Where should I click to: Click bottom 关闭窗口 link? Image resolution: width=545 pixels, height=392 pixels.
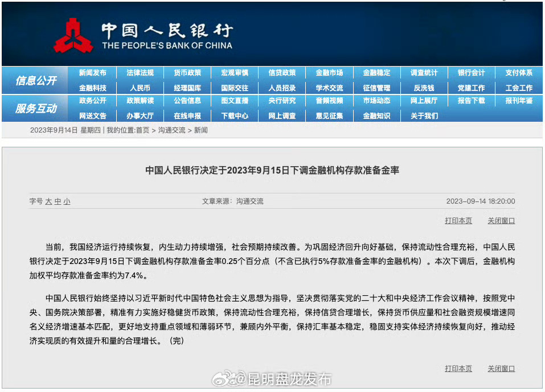[501, 369]
